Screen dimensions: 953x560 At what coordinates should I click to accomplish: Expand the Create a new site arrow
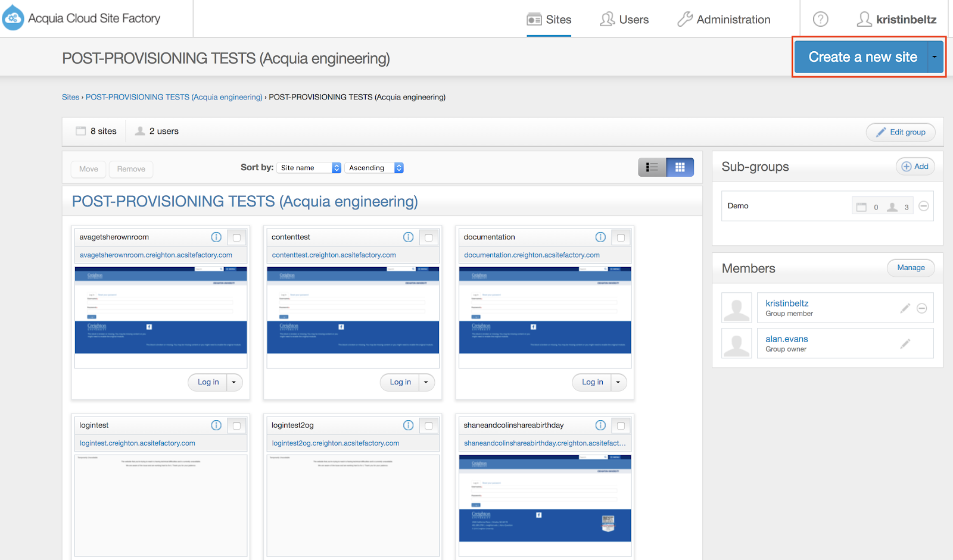coord(935,57)
